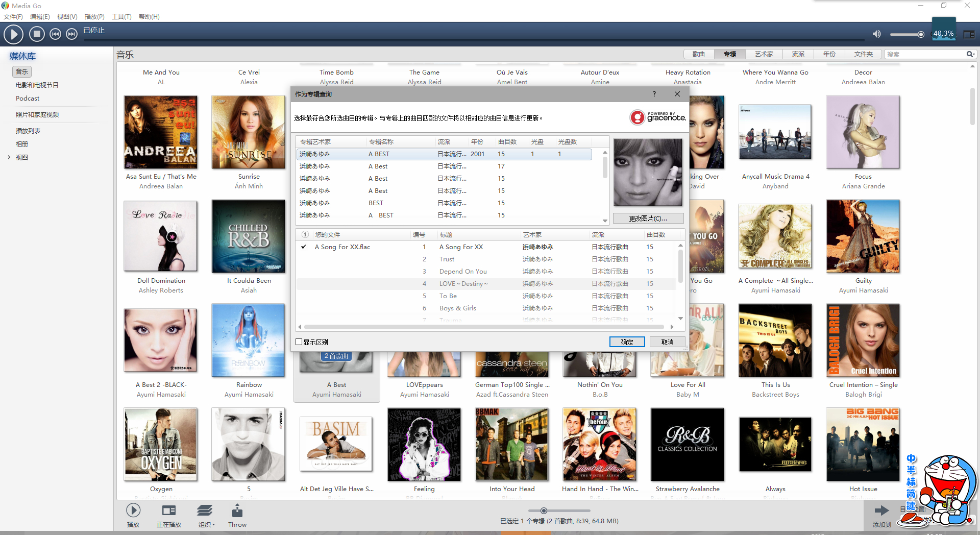Viewport: 980px width, 535px height.
Task: Select the A Best row with 17 tracks
Action: pos(444,166)
